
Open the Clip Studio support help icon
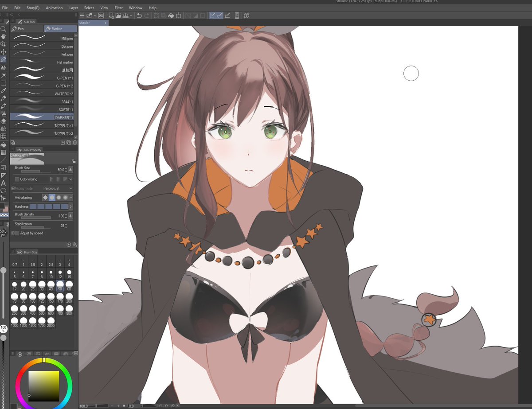(246, 16)
